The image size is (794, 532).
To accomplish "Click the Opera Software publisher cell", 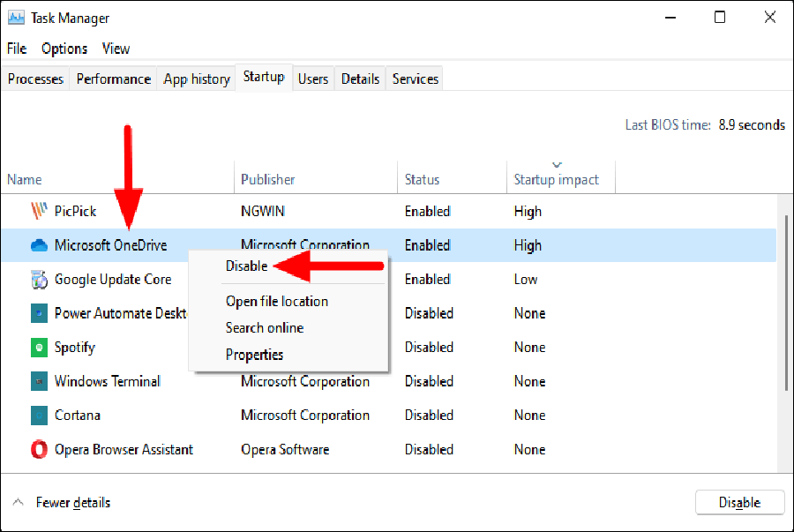I will point(285,449).
